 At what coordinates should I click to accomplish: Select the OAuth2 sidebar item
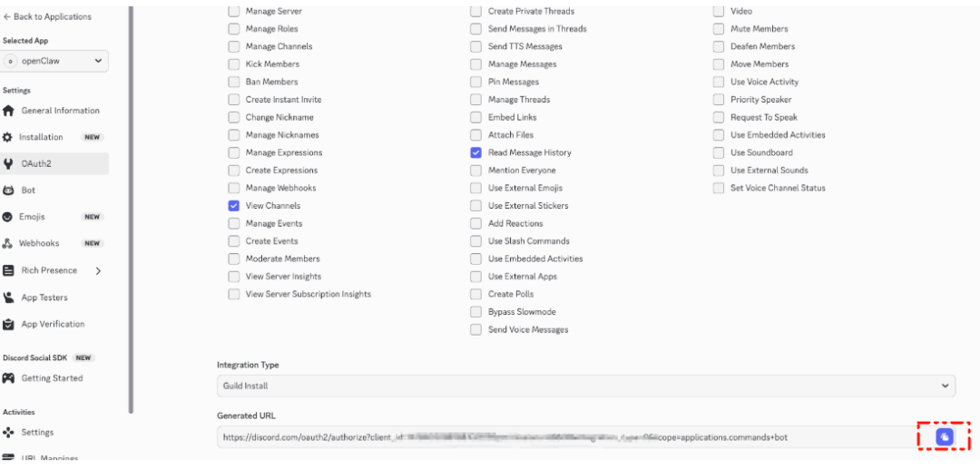coord(54,163)
